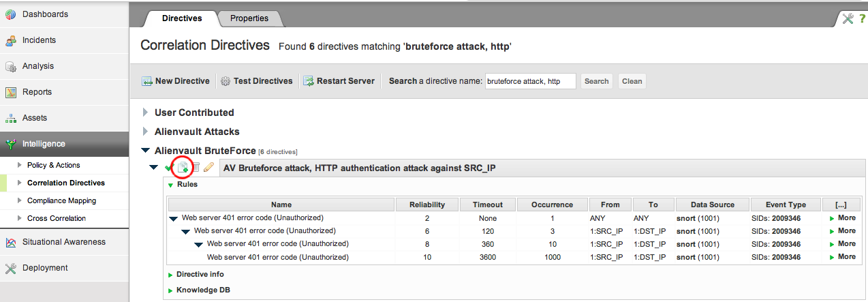
Task: Collapse the Alienvault BruteForce category
Action: pyautogui.click(x=145, y=151)
